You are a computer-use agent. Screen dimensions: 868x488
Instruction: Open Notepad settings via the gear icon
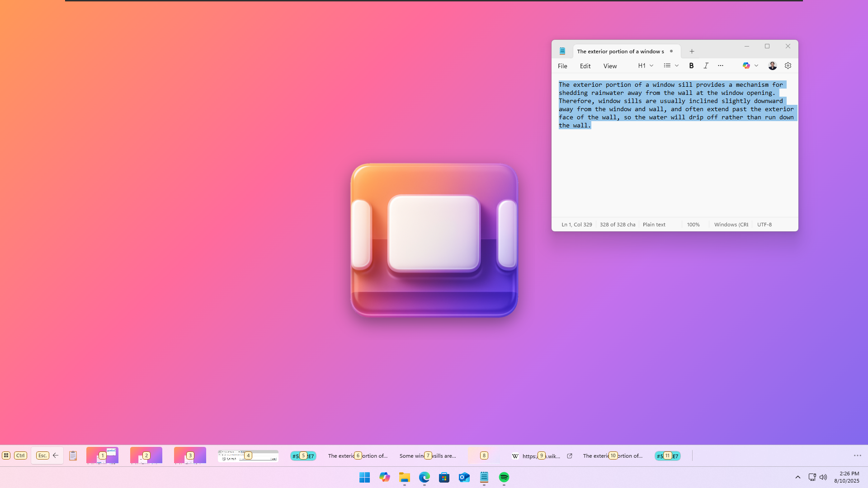[788, 66]
